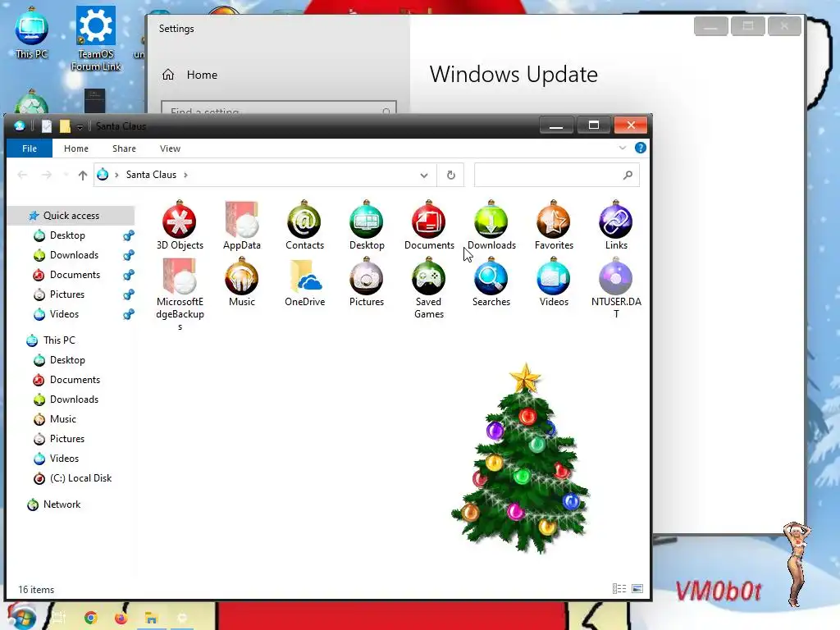This screenshot has width=840, height=630.
Task: Open the File menu
Action: pyautogui.click(x=30, y=148)
